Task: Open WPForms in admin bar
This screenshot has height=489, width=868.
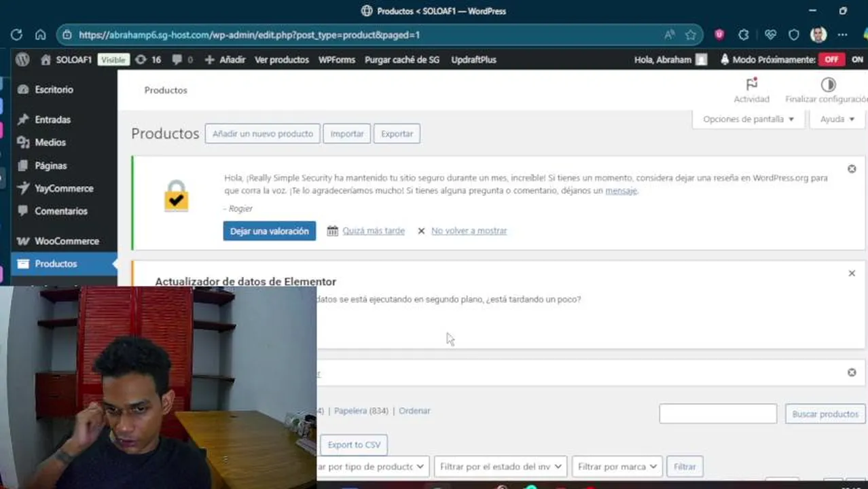Action: click(x=337, y=60)
